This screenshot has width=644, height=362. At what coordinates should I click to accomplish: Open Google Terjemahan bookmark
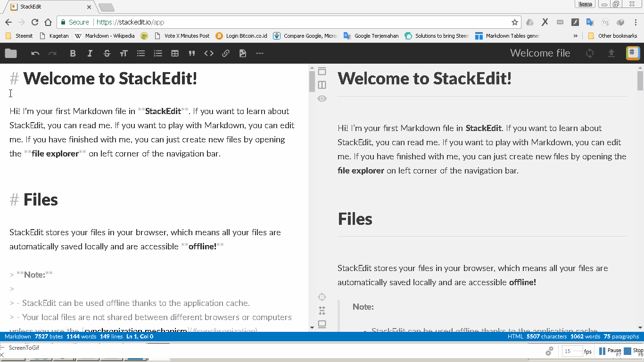pos(371,36)
